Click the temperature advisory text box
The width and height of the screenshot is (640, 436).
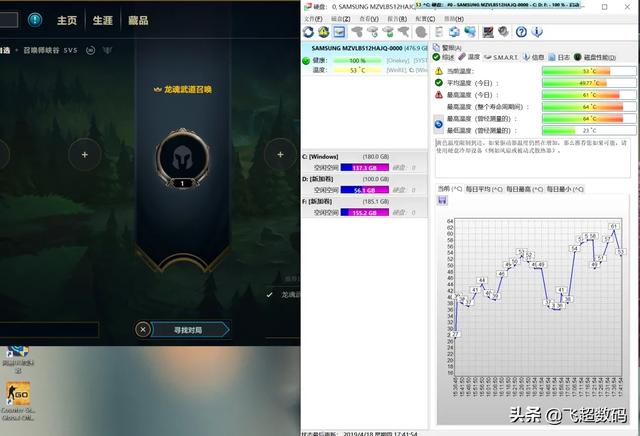coord(533,158)
